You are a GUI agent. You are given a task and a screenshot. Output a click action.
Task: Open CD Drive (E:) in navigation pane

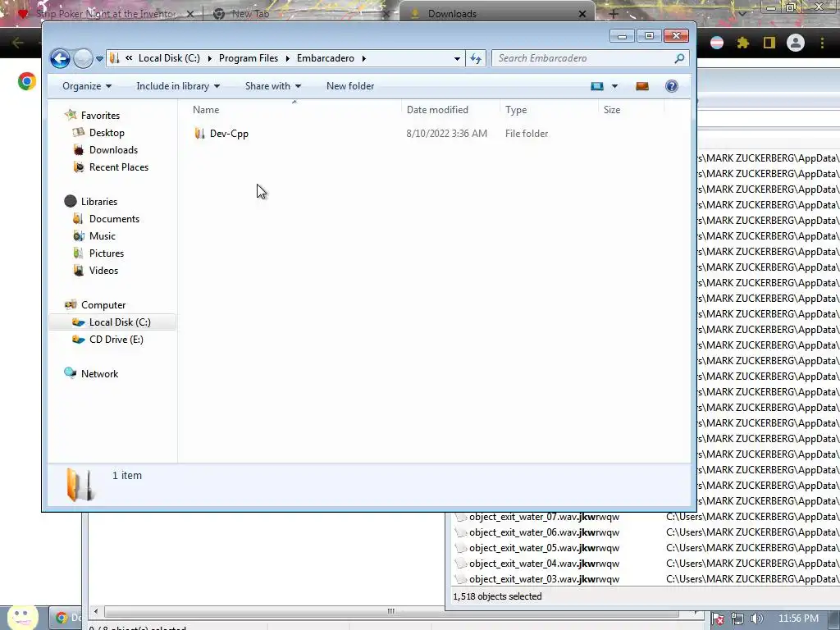[116, 340]
